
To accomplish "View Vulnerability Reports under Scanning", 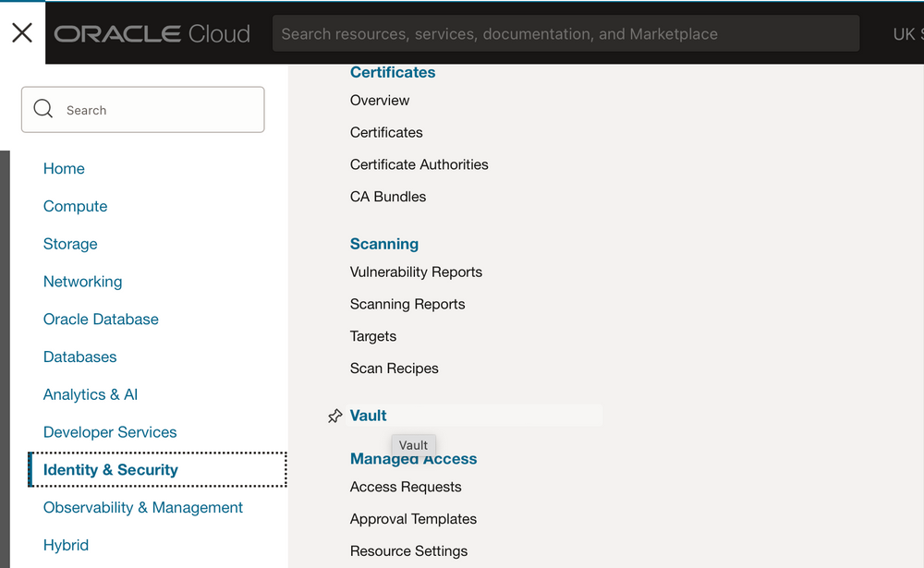I will tap(416, 272).
